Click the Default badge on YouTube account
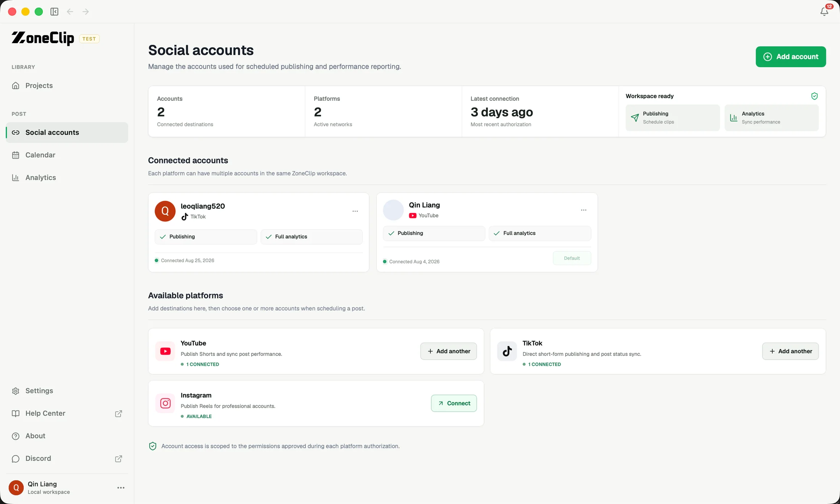Screen dimensions: 840x504 (572, 258)
